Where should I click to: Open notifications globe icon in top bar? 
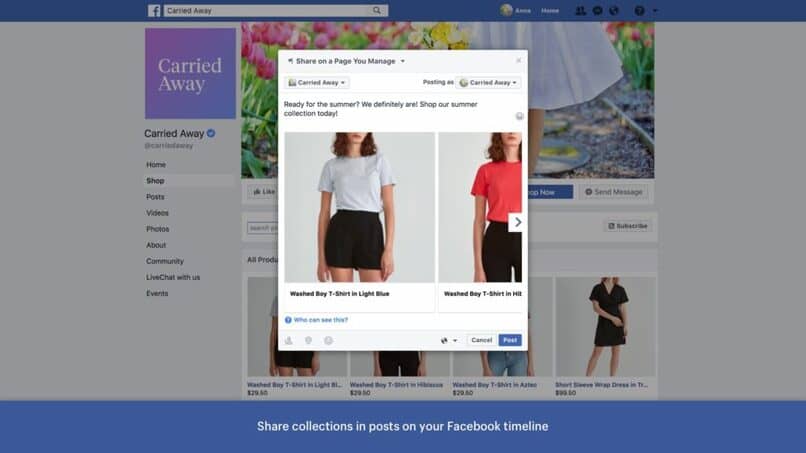coord(614,10)
